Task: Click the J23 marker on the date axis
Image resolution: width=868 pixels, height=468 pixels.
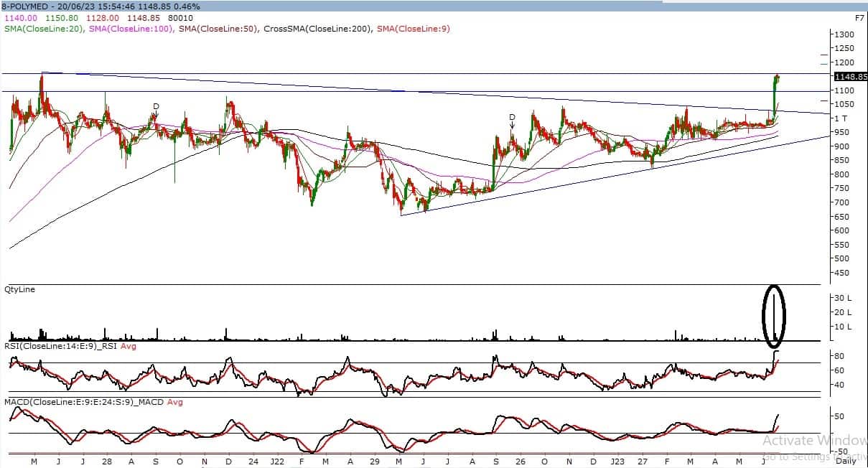Action: pyautogui.click(x=617, y=462)
